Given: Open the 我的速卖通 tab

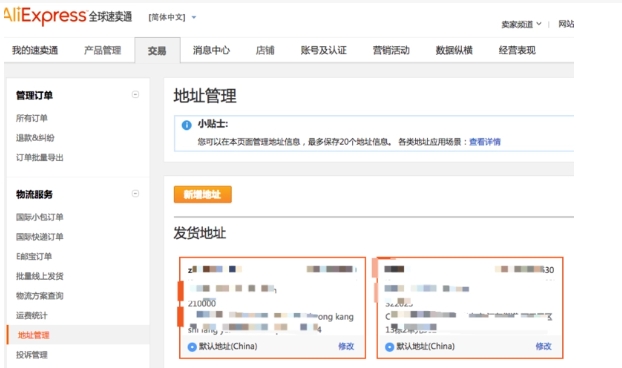Looking at the screenshot, I should pyautogui.click(x=35, y=50).
